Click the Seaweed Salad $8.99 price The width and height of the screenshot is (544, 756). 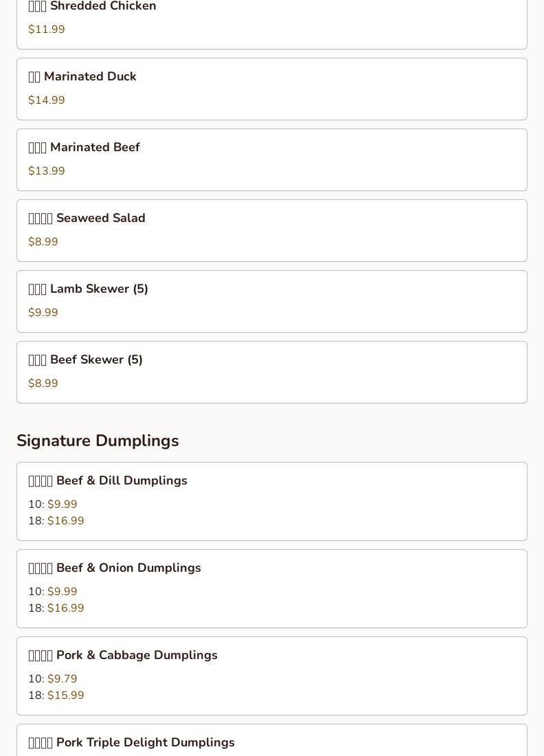(x=43, y=241)
